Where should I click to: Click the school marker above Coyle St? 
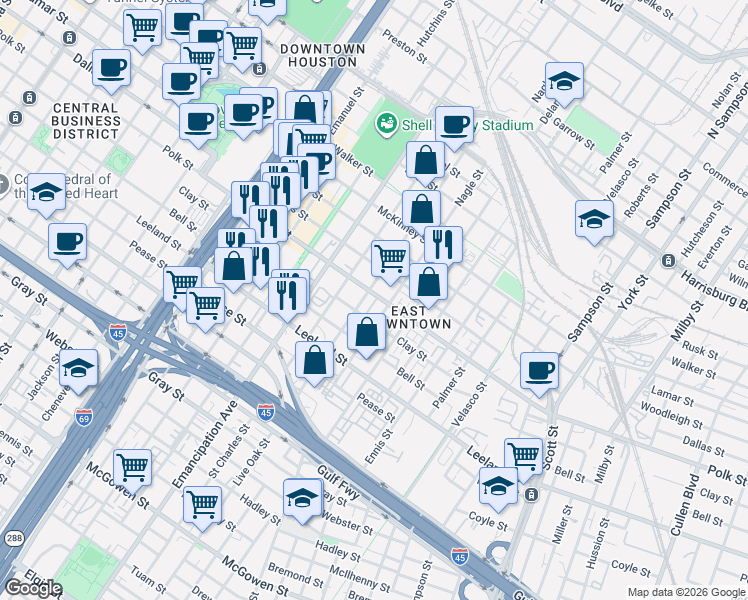[499, 489]
